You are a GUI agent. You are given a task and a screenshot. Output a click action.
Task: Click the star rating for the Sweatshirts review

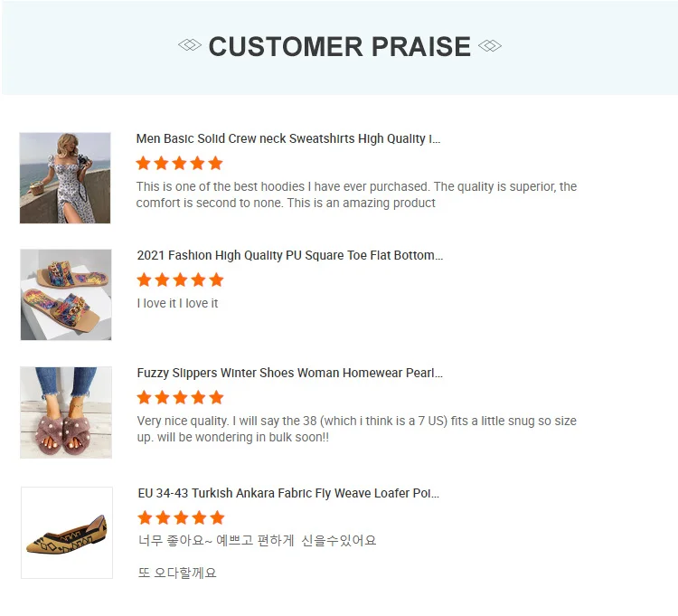(x=179, y=164)
